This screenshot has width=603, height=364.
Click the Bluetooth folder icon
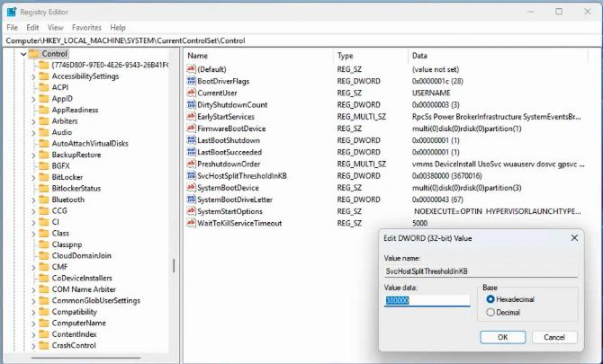pyautogui.click(x=44, y=200)
